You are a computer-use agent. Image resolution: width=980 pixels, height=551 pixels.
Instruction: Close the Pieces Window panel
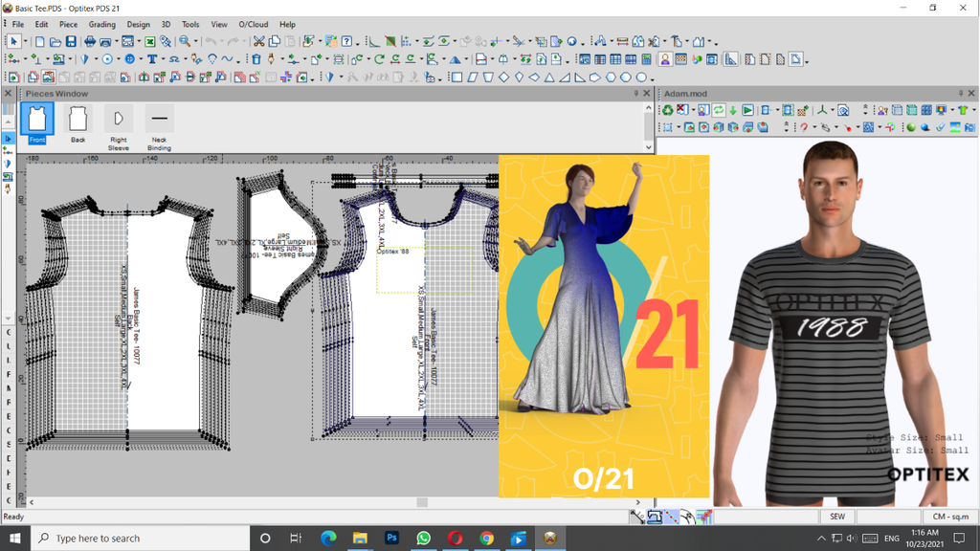(648, 94)
